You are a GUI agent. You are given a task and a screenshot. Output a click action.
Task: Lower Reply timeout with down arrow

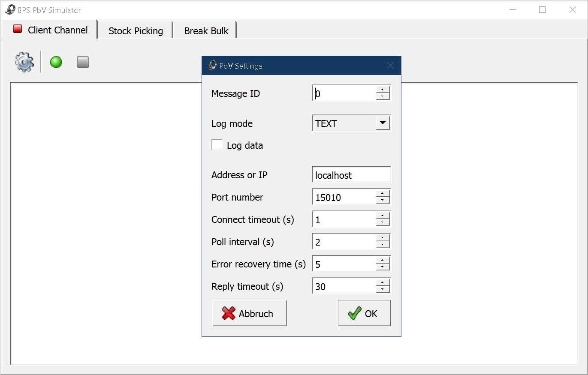pyautogui.click(x=383, y=290)
